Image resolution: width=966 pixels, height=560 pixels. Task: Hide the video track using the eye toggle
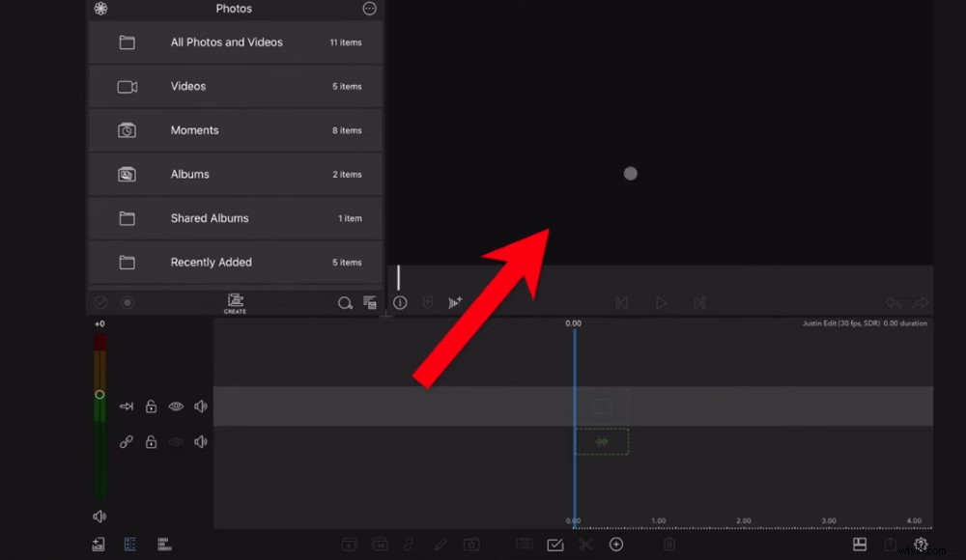[x=175, y=406]
